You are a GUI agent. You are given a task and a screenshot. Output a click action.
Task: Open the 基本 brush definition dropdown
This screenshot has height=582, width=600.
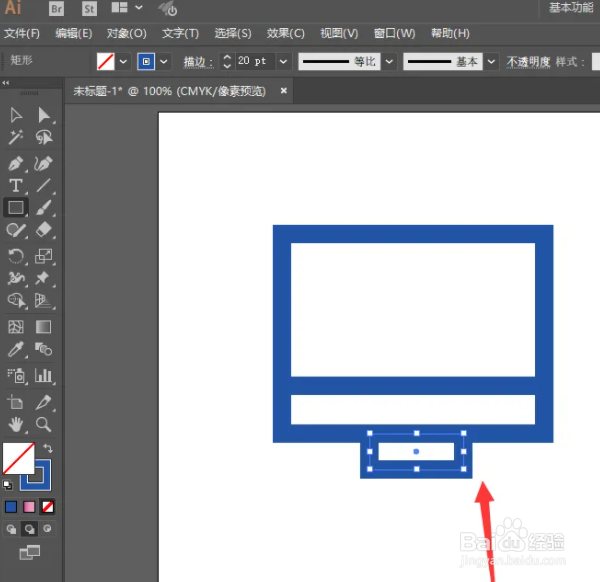[x=492, y=61]
